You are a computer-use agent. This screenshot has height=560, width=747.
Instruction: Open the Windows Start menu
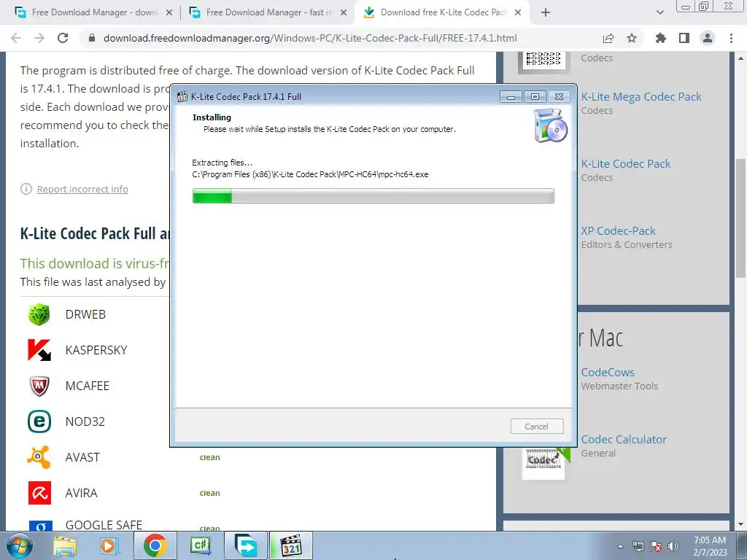coord(19,545)
